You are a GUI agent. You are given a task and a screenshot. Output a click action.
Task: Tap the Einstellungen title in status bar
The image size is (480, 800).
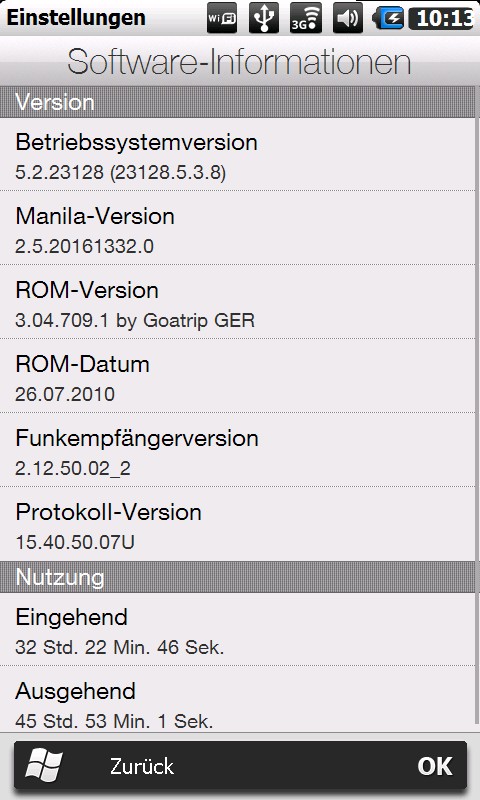76,17
